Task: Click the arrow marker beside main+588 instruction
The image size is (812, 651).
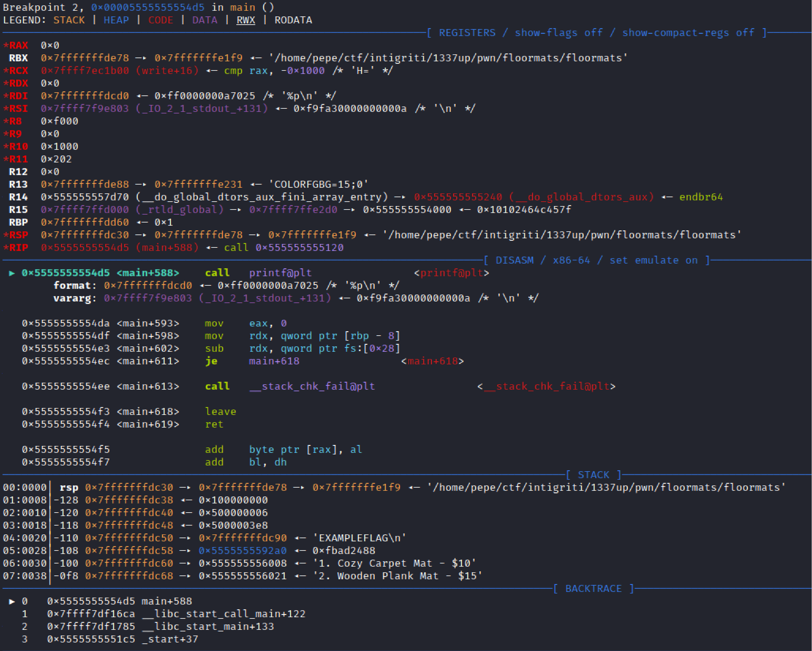Action: tap(12, 272)
